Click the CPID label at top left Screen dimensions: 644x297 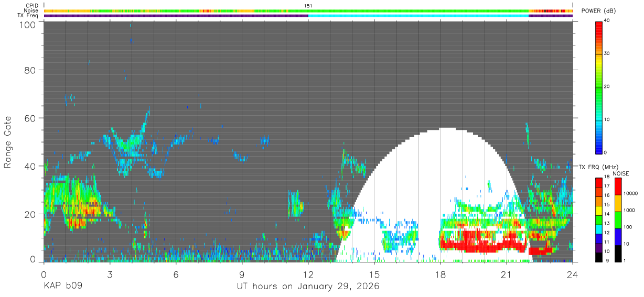tap(32, 6)
